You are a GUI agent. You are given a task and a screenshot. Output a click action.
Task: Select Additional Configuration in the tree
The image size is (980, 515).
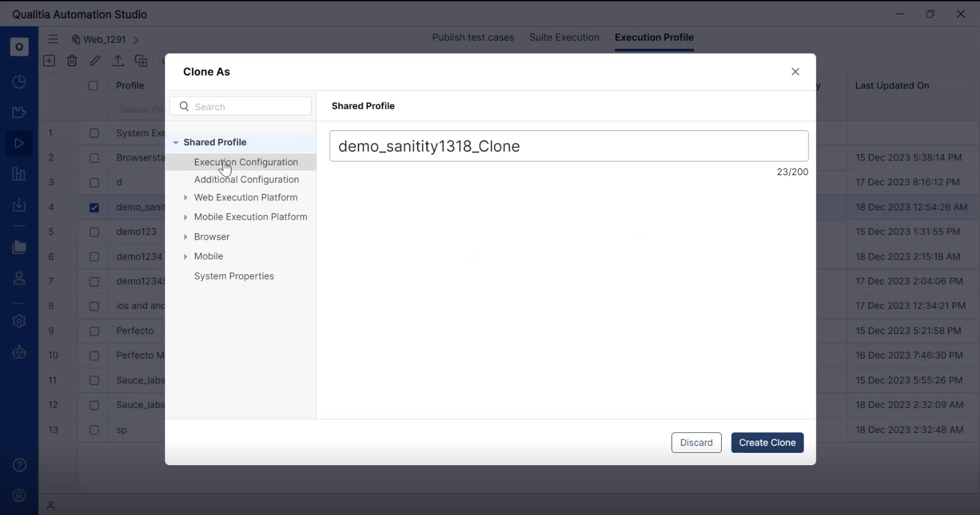[x=246, y=179]
